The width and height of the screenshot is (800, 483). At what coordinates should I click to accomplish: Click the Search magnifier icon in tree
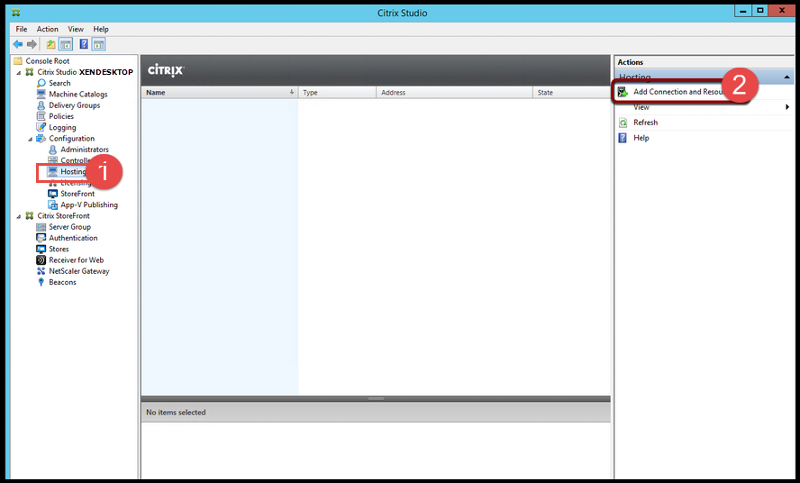coord(41,83)
